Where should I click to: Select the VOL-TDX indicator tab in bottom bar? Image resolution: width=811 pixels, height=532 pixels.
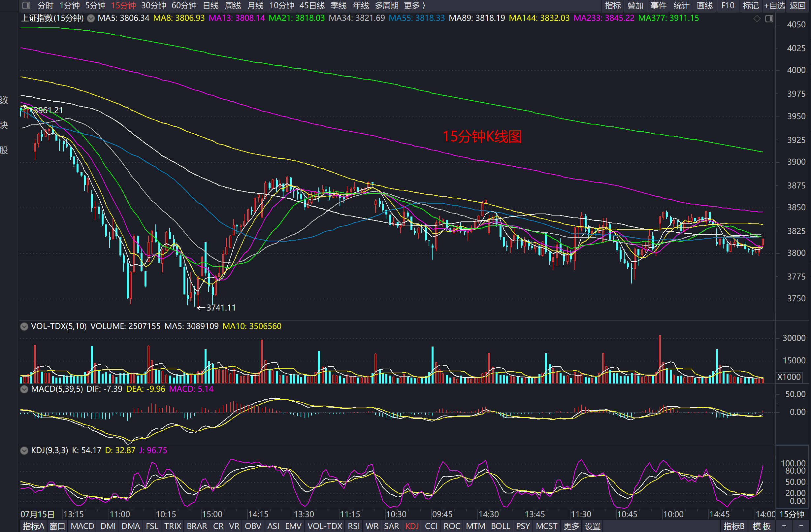coord(325,526)
